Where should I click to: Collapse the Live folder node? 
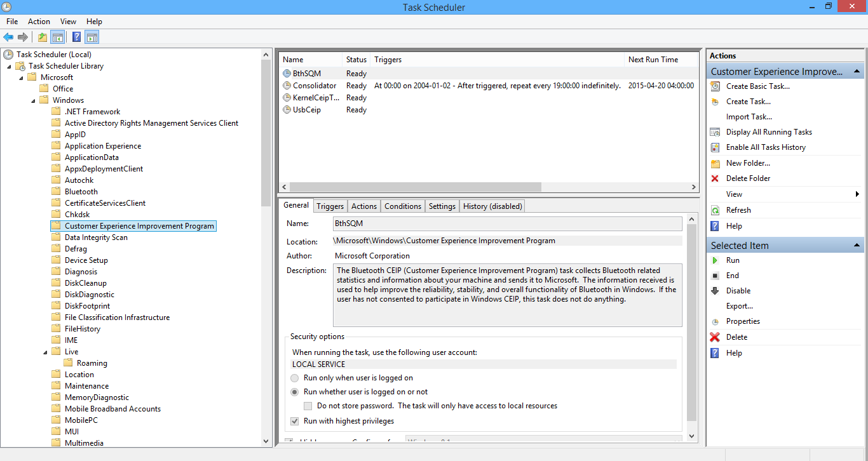pyautogui.click(x=45, y=352)
